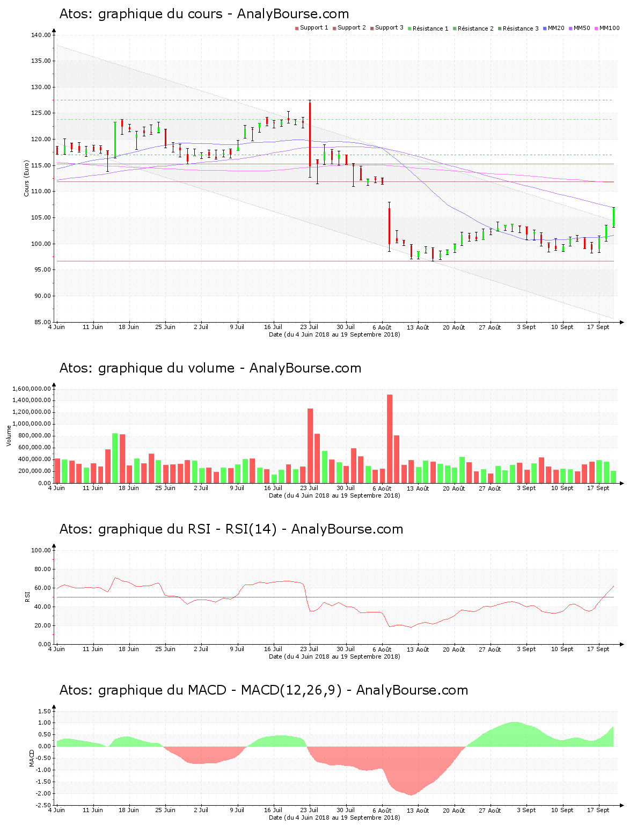Click the 115.00 price axis label

tap(41, 165)
